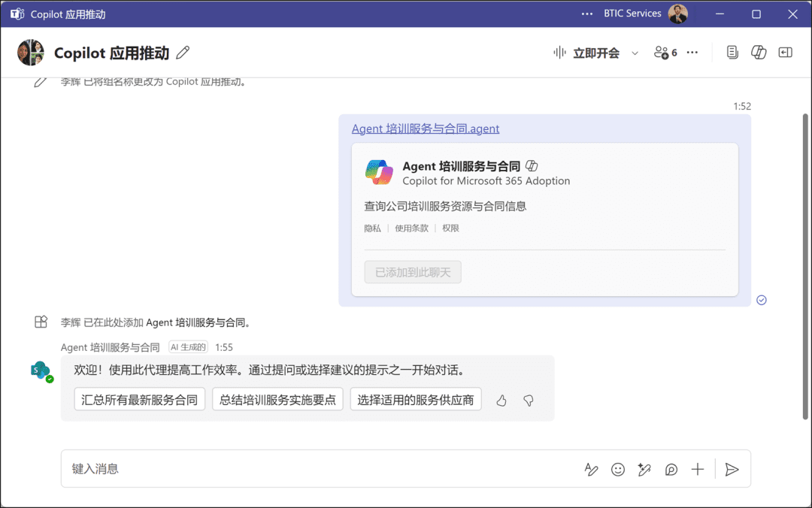812x508 pixels.
Task: Open the meeting notes icon in header
Action: [732, 53]
